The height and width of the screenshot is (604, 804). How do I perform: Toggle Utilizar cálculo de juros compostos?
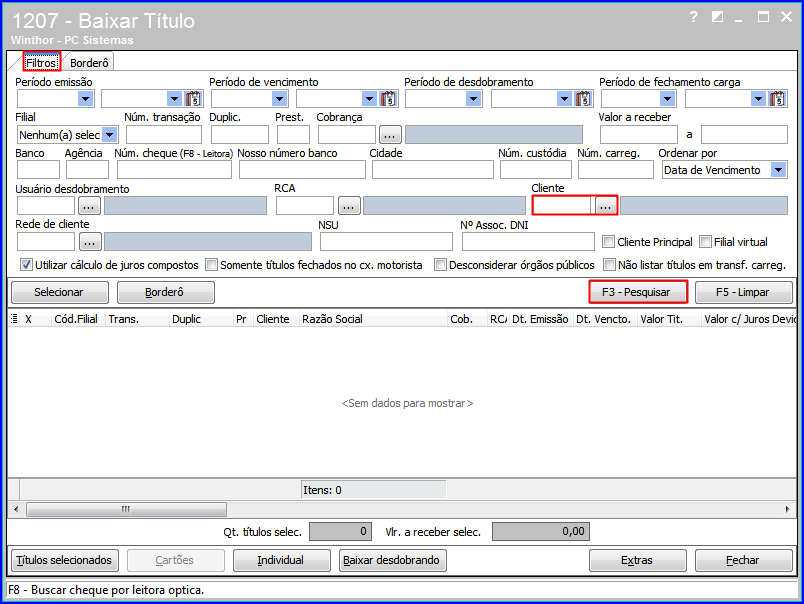pyautogui.click(x=27, y=265)
